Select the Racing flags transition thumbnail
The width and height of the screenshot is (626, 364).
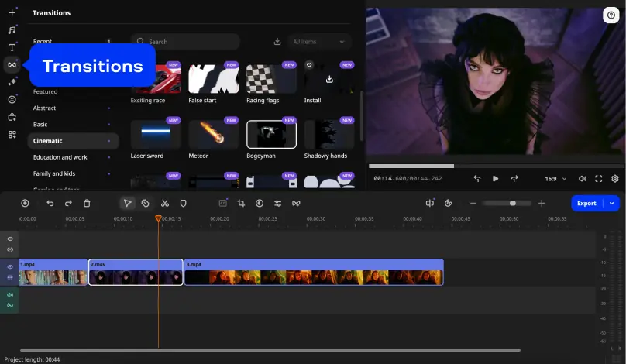271,79
